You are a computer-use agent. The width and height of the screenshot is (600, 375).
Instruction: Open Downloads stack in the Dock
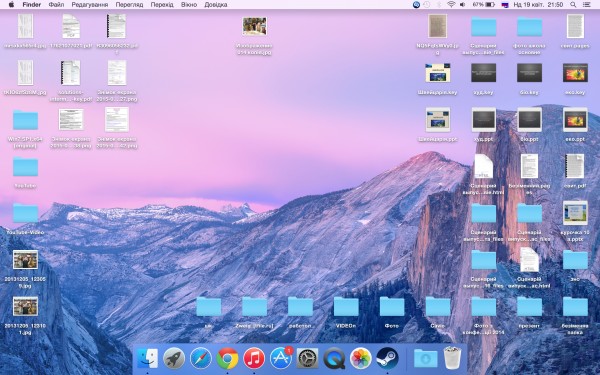coord(426,359)
